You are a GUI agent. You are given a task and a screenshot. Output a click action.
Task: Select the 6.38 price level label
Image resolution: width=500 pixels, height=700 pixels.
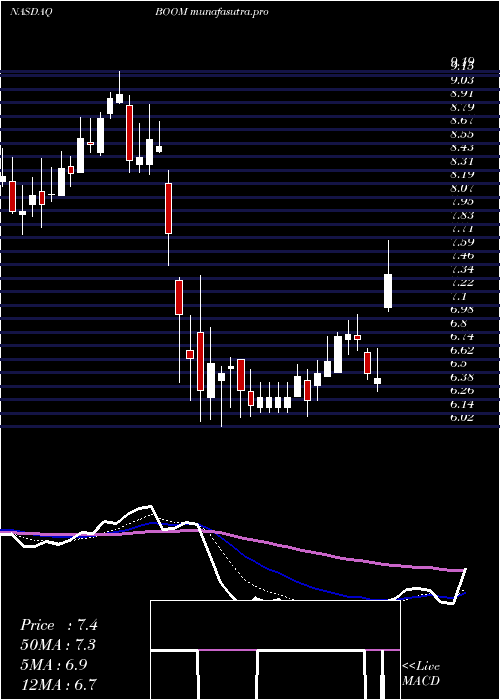point(462,377)
